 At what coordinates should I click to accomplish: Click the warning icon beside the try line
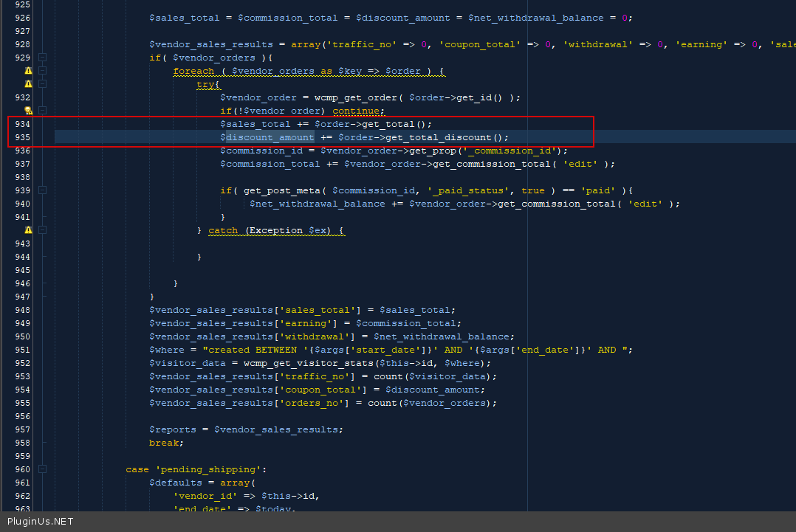click(x=28, y=84)
